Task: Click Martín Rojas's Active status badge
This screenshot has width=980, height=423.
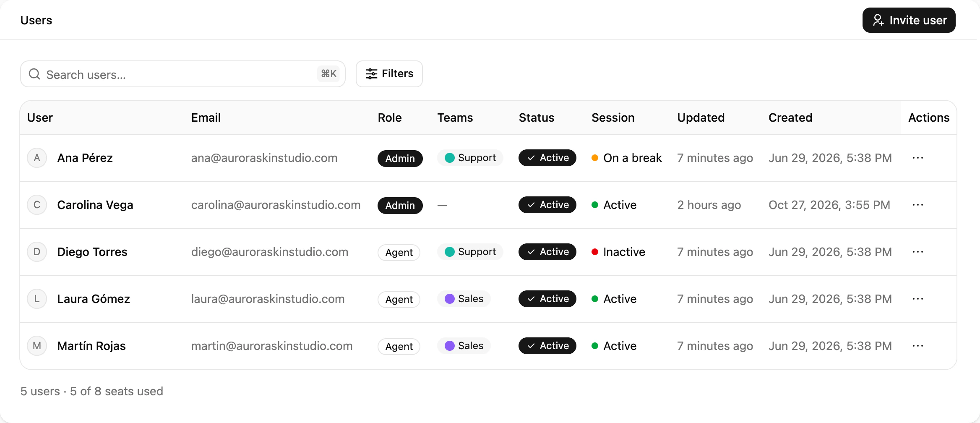Action: click(547, 346)
